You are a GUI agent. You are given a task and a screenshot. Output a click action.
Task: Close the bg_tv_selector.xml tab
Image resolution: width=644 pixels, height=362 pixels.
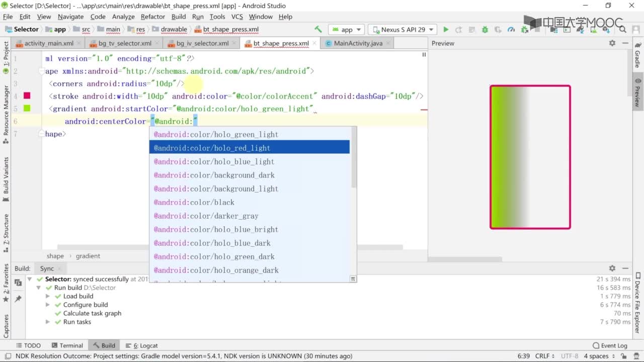click(x=157, y=43)
